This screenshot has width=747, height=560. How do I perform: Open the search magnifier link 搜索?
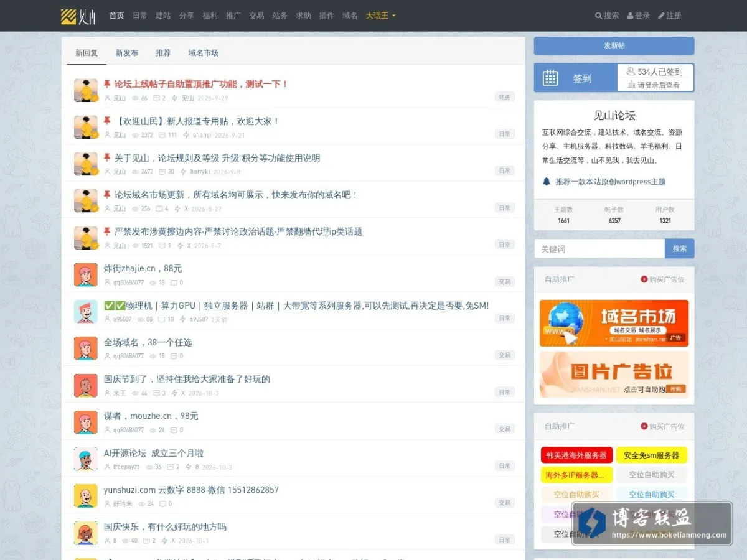coord(607,16)
